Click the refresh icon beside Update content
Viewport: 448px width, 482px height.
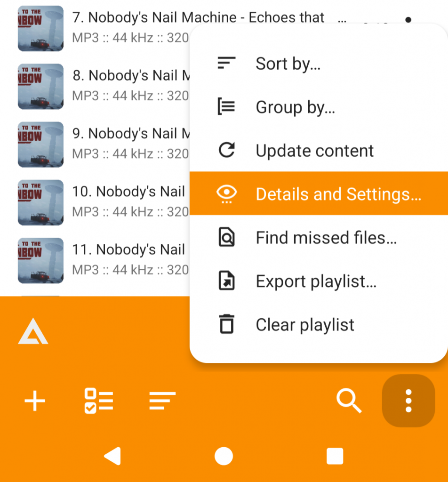[227, 151]
